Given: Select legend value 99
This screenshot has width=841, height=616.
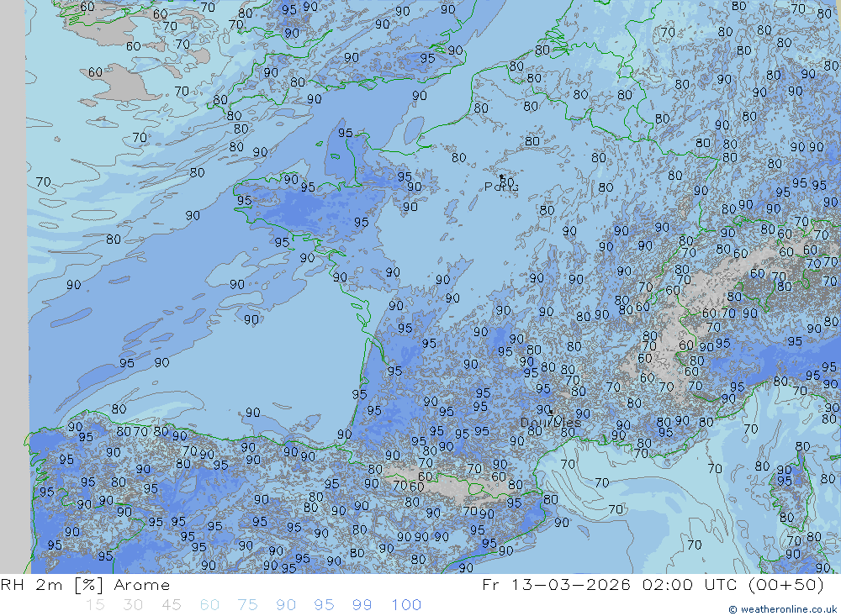Looking at the screenshot, I should pos(362,605).
